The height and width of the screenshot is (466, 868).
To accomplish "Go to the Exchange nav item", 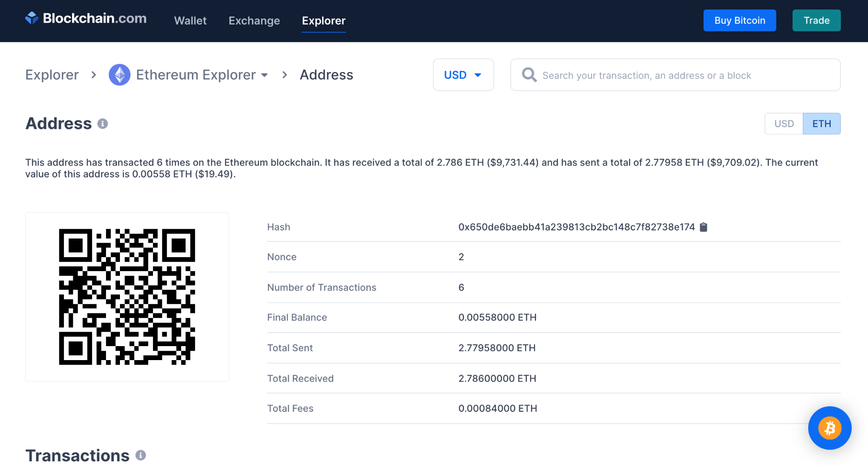I will (254, 21).
